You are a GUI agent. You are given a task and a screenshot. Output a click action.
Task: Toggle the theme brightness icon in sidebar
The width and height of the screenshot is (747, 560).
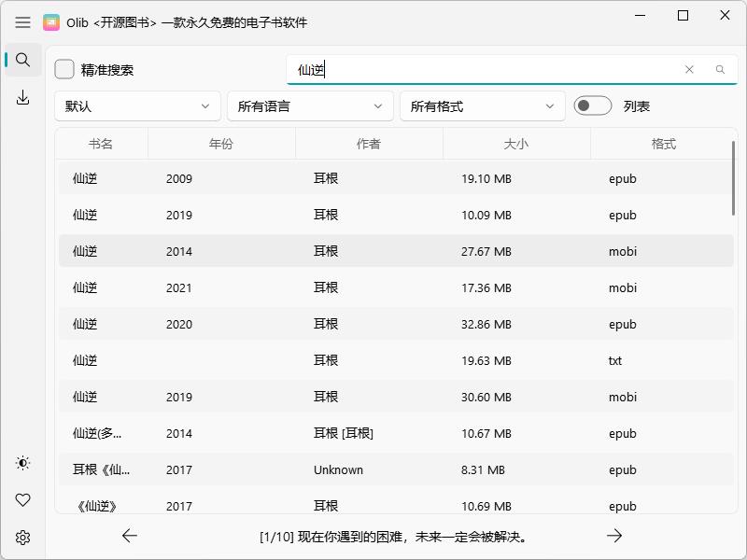22,462
